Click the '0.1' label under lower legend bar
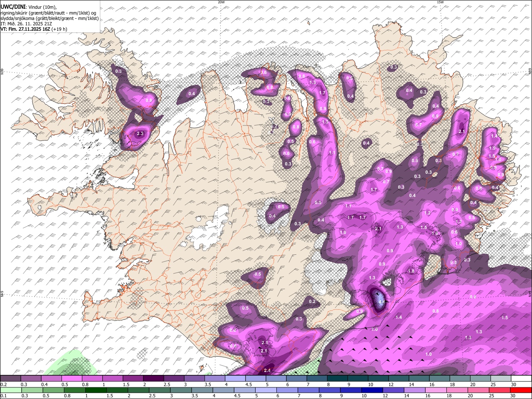 [x=3, y=396]
